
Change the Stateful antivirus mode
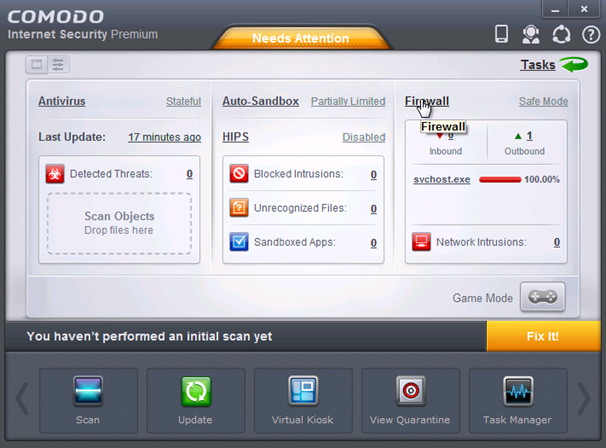click(x=184, y=101)
